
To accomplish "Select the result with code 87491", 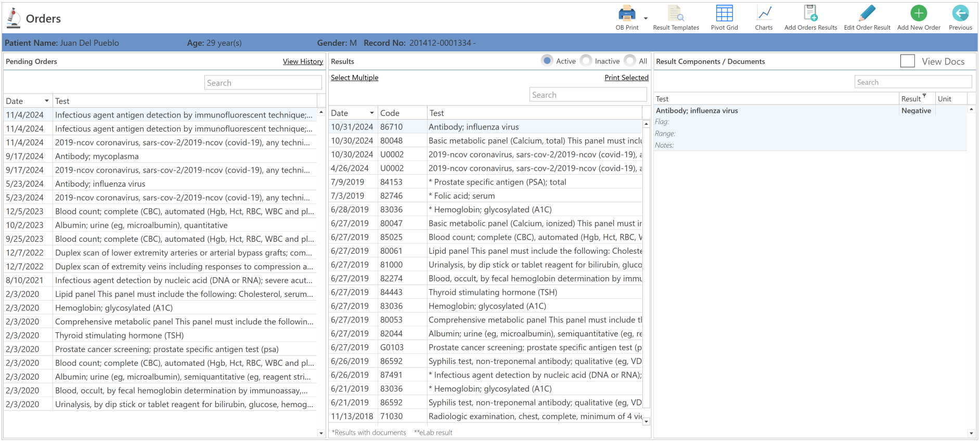I will (486, 375).
